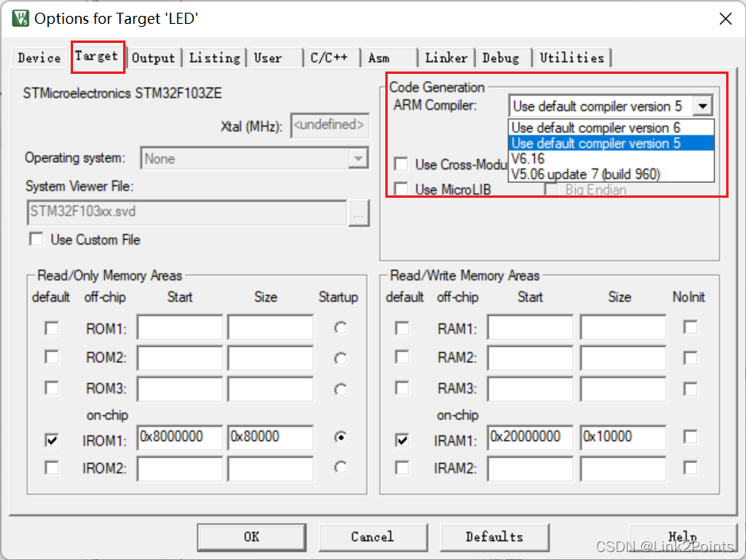Enable NoInit for RAM2
This screenshot has height=560, width=746.
(x=690, y=358)
